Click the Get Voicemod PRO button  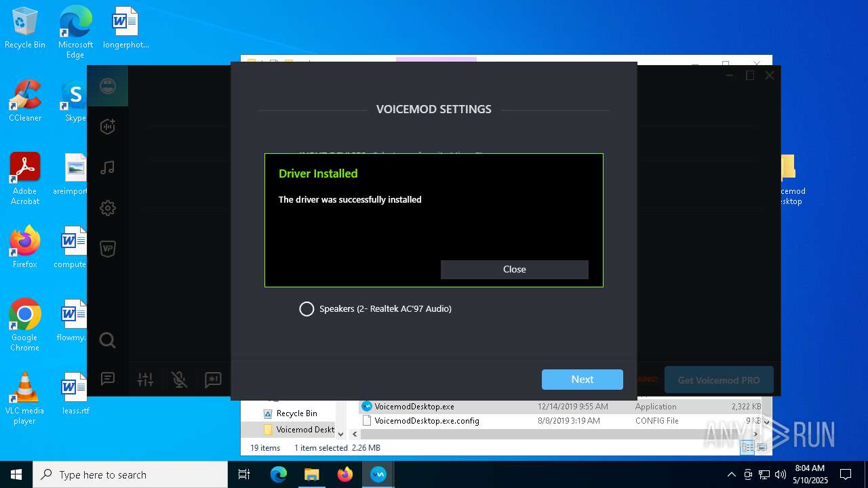719,380
